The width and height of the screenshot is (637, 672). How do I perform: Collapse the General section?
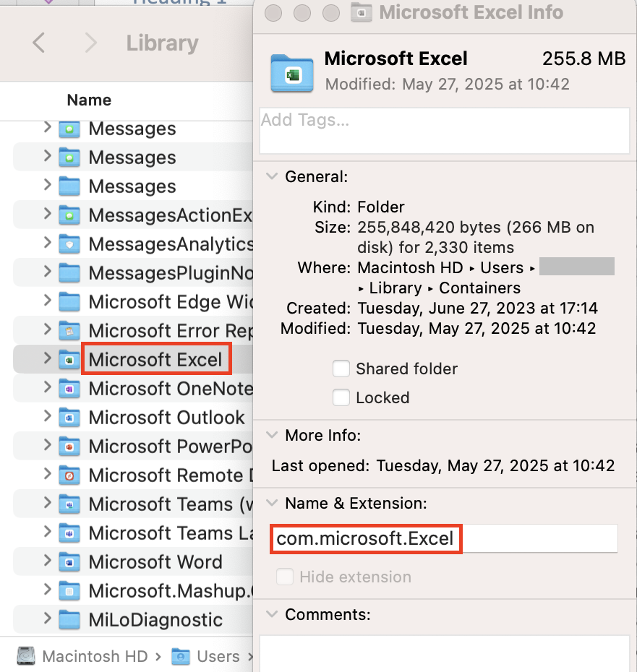[272, 176]
